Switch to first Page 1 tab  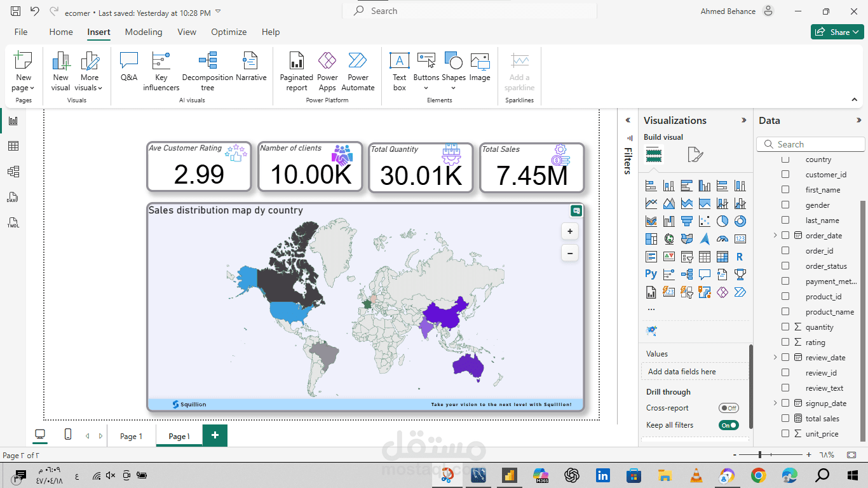pyautogui.click(x=132, y=436)
